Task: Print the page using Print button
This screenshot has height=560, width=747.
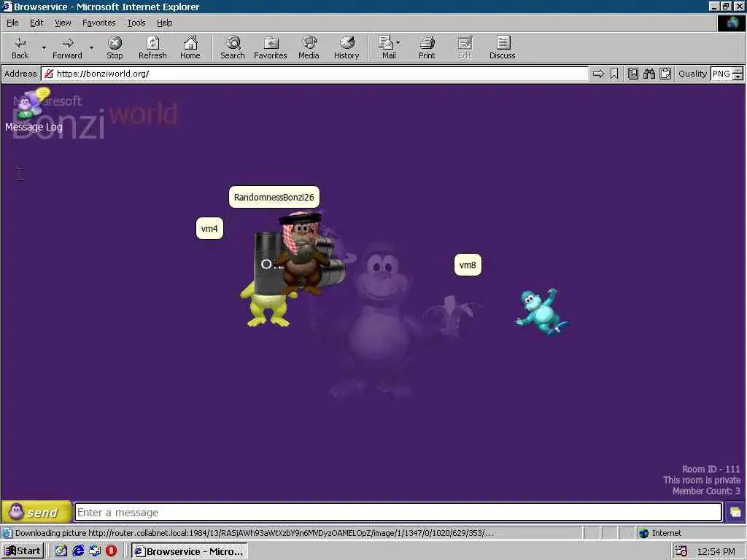Action: pyautogui.click(x=427, y=47)
